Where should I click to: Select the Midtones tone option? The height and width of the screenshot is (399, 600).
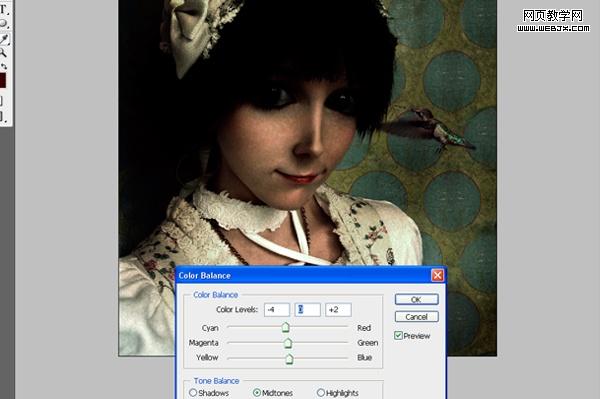coord(257,392)
